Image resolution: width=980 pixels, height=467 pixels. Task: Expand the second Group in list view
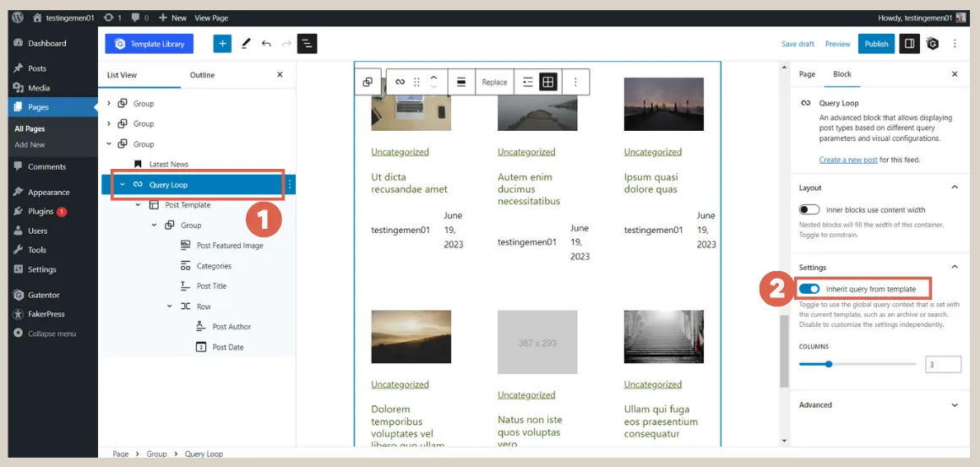[x=109, y=123]
